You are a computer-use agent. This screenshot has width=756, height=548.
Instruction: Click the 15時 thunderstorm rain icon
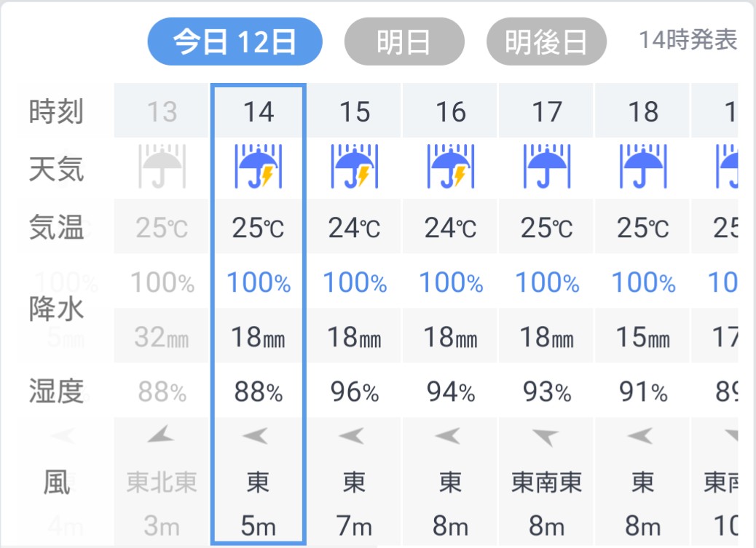[355, 167]
